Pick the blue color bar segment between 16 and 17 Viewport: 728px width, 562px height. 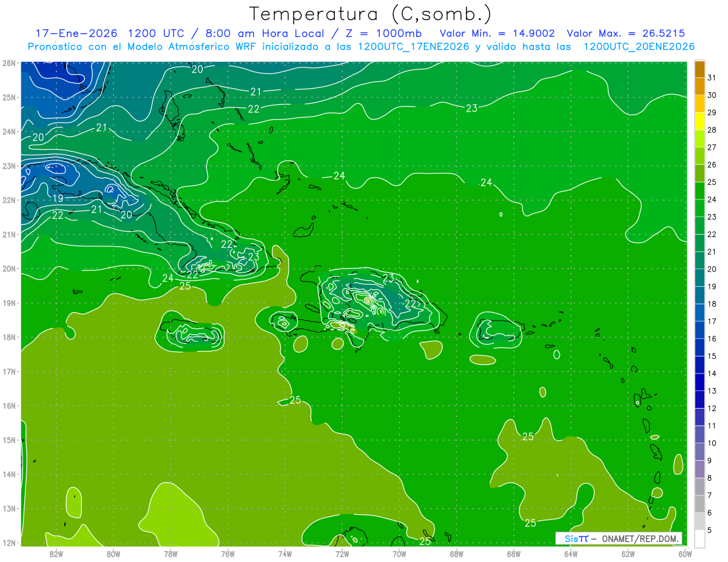pos(699,330)
